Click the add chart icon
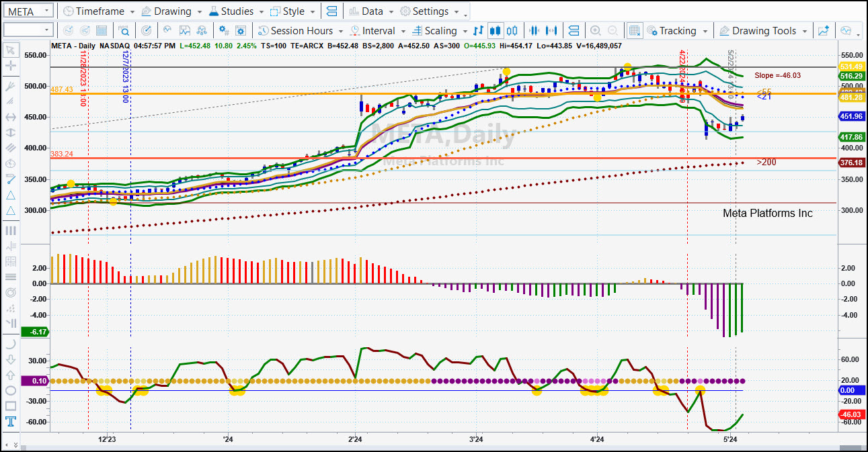 click(824, 30)
